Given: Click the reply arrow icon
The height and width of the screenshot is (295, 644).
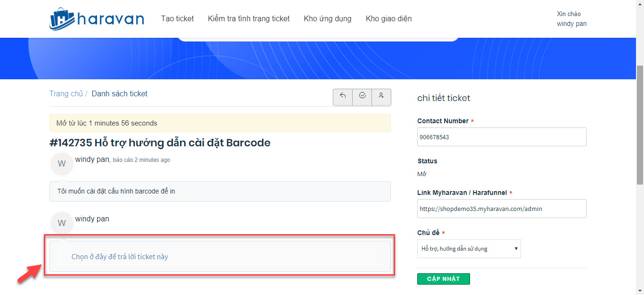Looking at the screenshot, I should pos(343,96).
